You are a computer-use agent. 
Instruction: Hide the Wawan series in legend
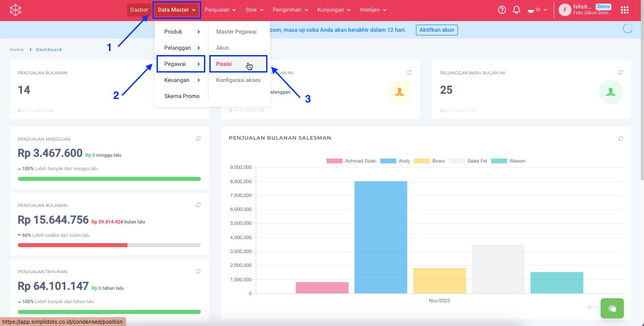coord(508,161)
